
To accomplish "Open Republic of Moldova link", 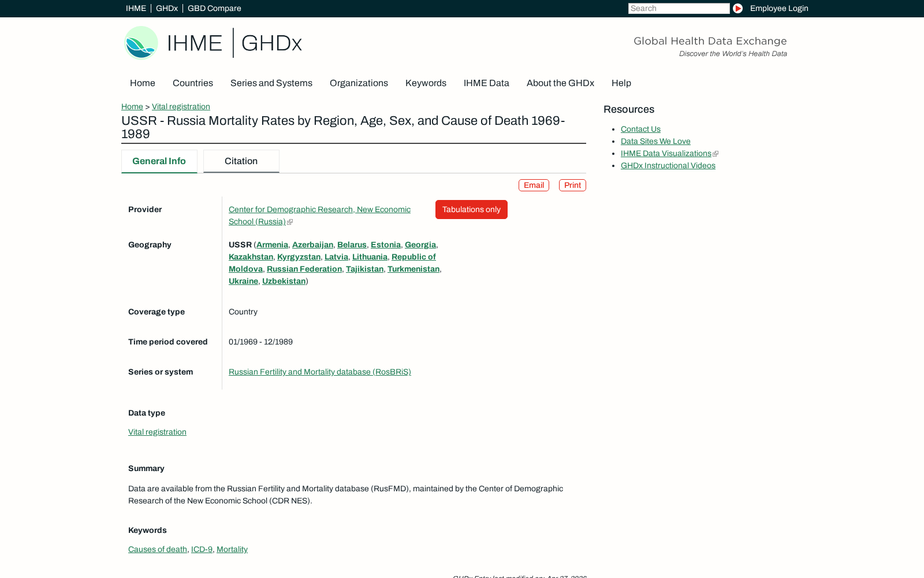I will coord(413,257).
